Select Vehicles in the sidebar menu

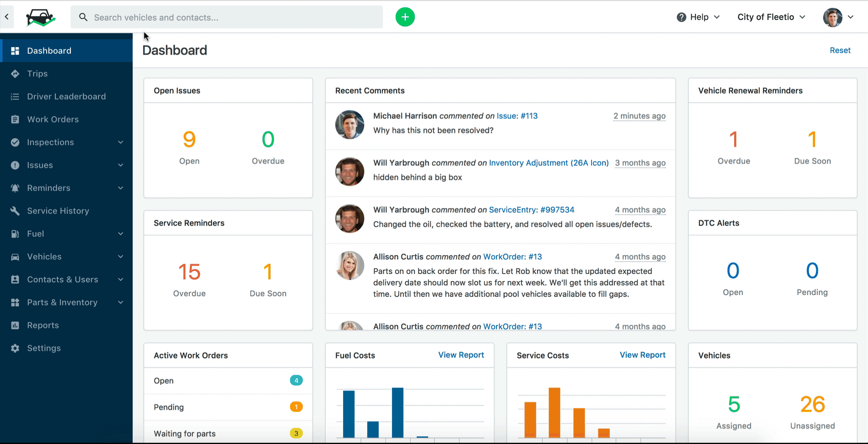[66, 256]
